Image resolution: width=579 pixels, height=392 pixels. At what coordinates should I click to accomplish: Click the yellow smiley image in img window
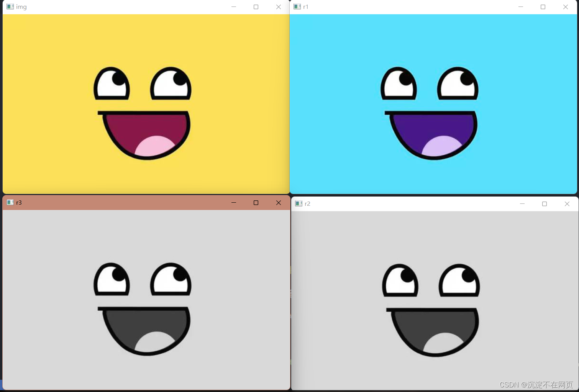[x=146, y=104]
